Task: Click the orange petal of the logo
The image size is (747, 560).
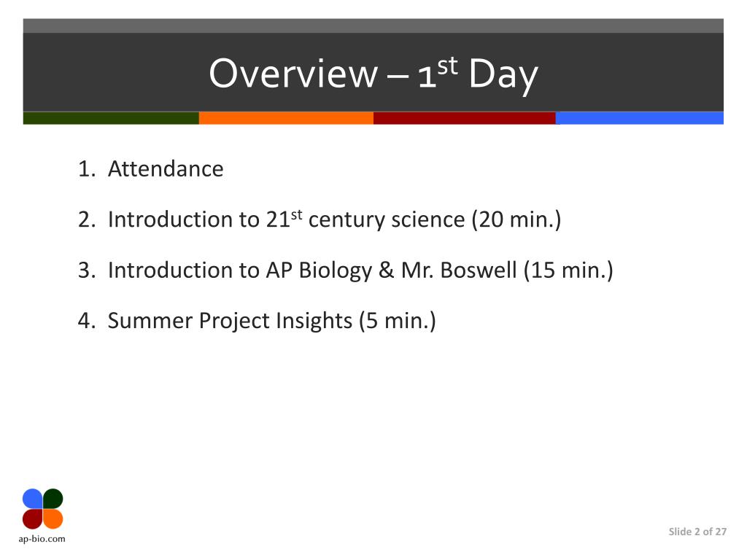Action: pos(53,519)
